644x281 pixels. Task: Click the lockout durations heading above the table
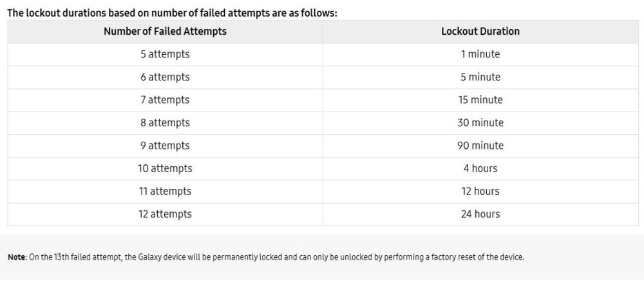click(x=172, y=13)
